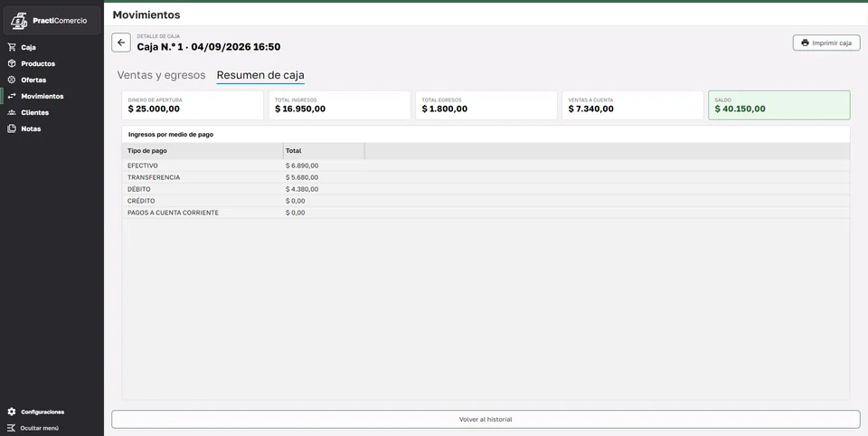Select the CRÉDITO row
Viewport: 868px width, 436px height.
click(486, 201)
